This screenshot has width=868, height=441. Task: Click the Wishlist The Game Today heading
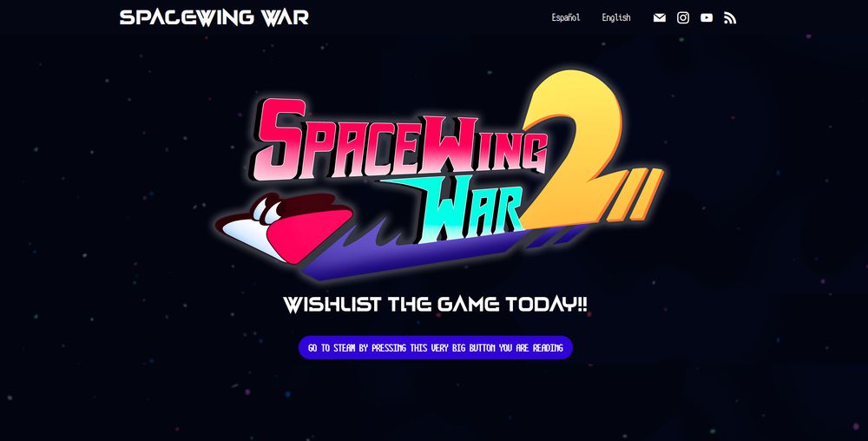(x=435, y=305)
